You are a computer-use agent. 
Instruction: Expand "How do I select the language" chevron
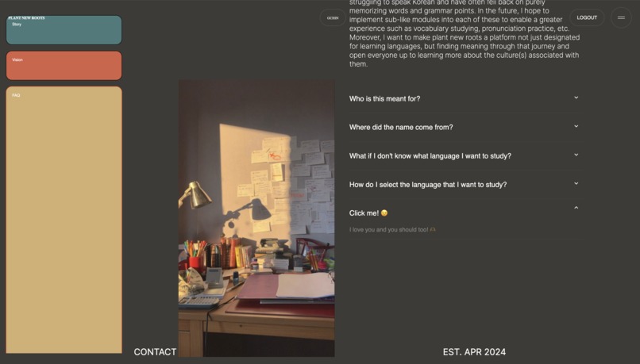576,183
